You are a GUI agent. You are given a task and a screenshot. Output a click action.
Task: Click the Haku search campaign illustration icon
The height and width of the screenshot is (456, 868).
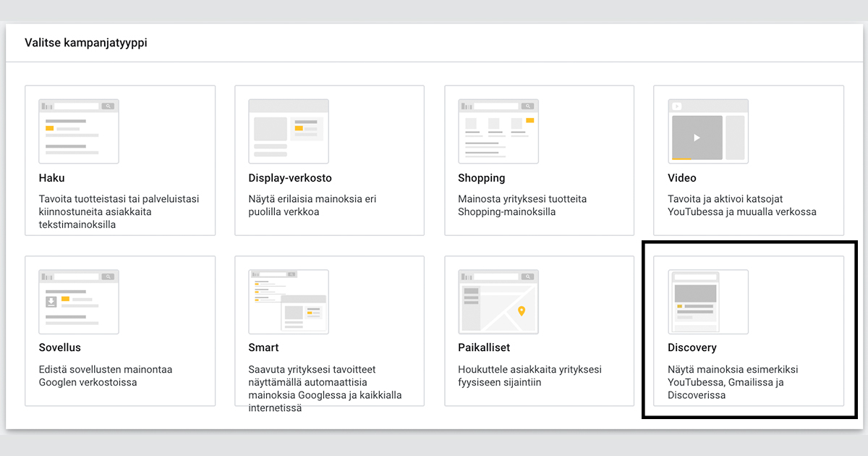point(79,131)
